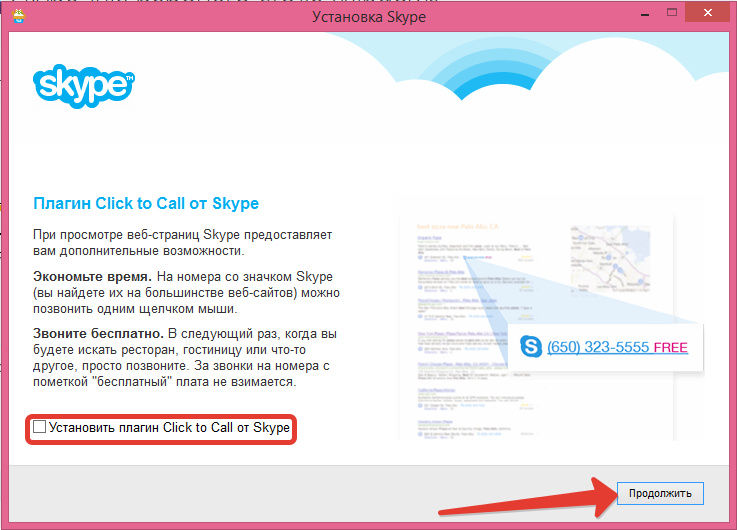This screenshot has width=737, height=530.
Task: Click the bold text Экономьте время.
Action: 92,276
